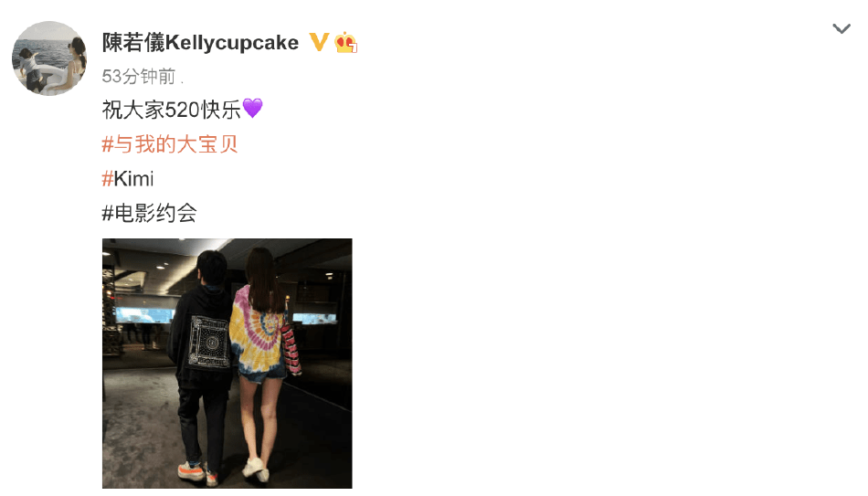Click the 53分钟前 timestamp
The height and width of the screenshot is (496, 868).
click(x=138, y=77)
